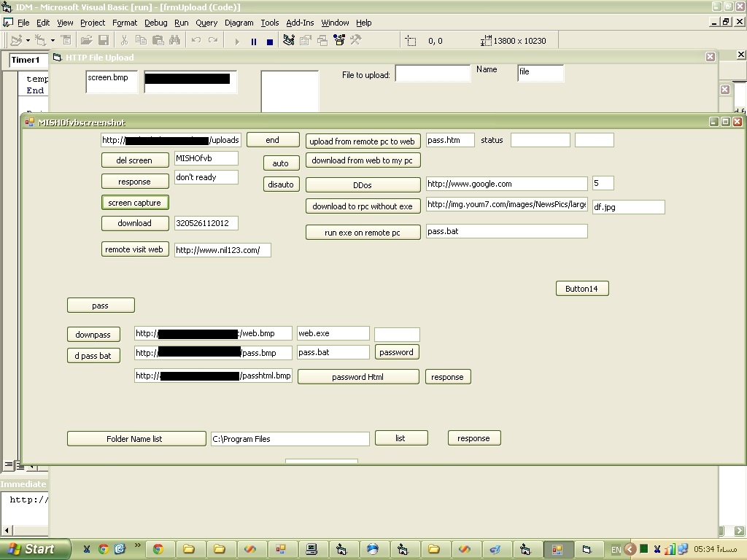Open the Properties Window from the toolbar
This screenshot has height=560, width=747.
[x=306, y=41]
